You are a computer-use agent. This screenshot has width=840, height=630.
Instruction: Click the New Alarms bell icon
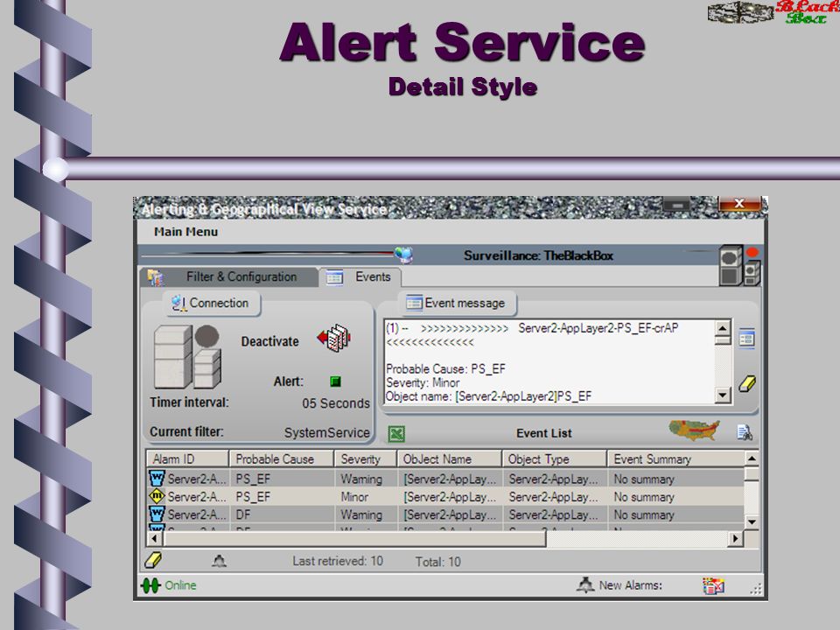click(585, 585)
